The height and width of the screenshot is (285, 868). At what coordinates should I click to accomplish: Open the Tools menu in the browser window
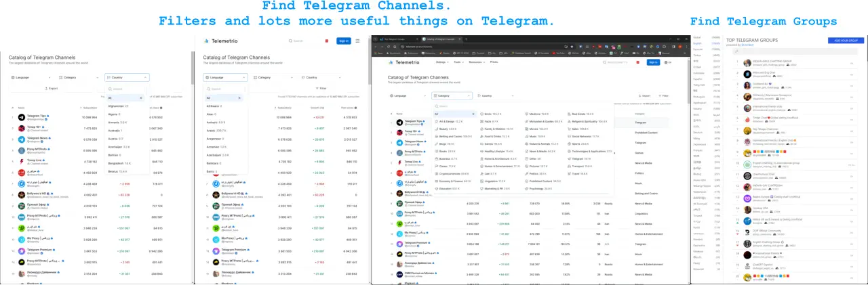[459, 62]
